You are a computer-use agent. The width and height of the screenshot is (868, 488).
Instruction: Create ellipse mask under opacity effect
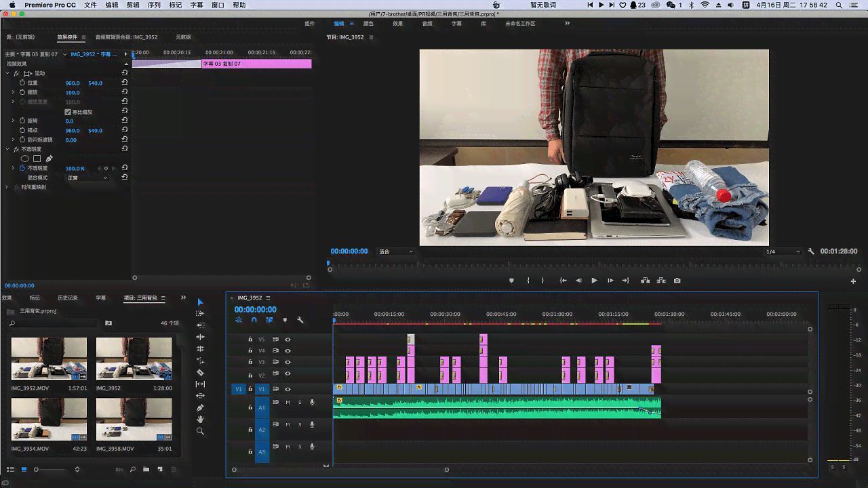[25, 159]
